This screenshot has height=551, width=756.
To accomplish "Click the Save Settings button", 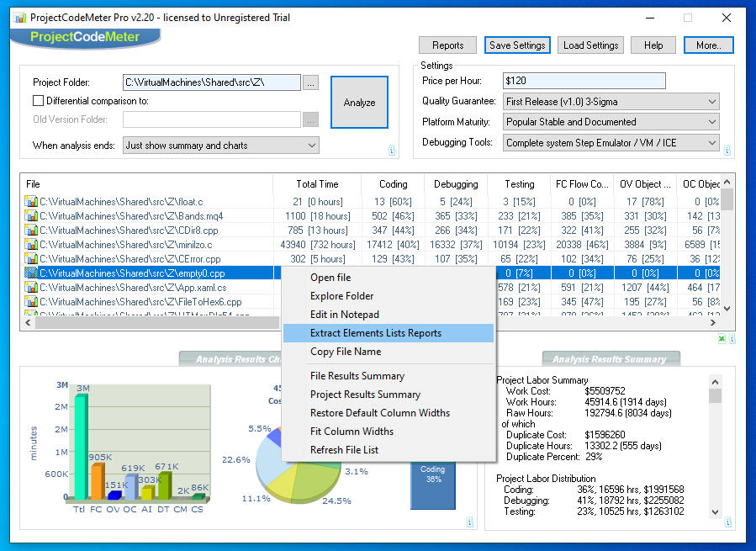I will pyautogui.click(x=517, y=45).
